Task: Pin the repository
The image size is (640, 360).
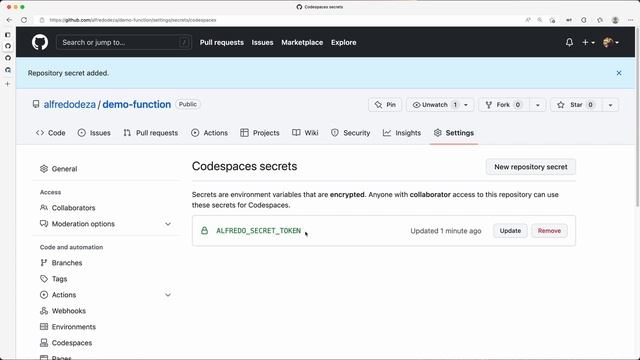Action: point(385,105)
